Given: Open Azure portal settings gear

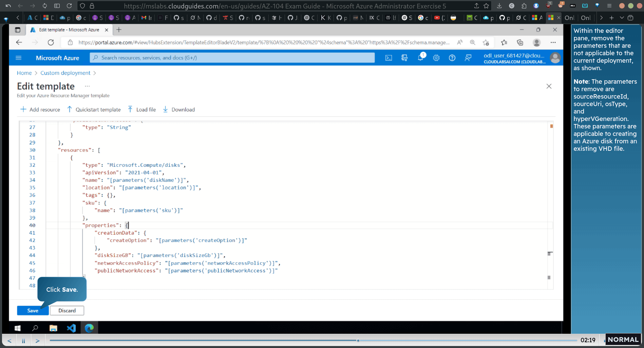Looking at the screenshot, I should pos(436,58).
